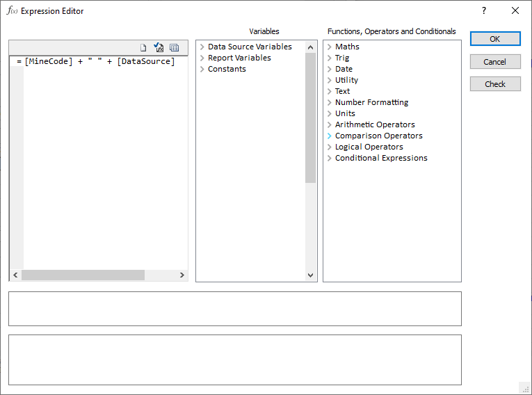Image resolution: width=532 pixels, height=395 pixels.
Task: Click the Variables panel scroll down arrow
Action: 311,275
